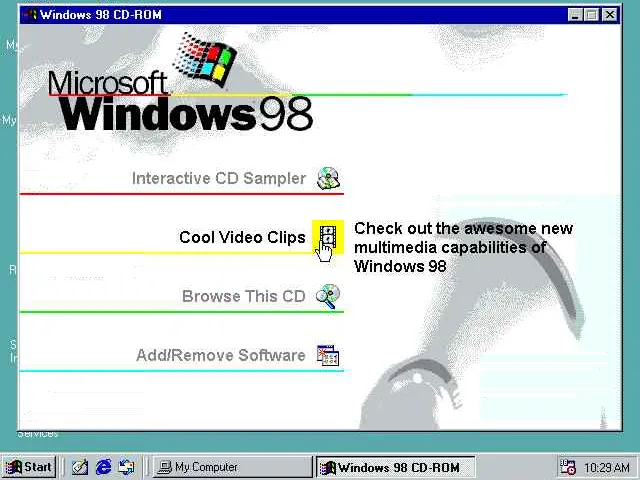The image size is (640, 480).
Task: Close the Windows 98 CD-ROM window
Action: 610,15
